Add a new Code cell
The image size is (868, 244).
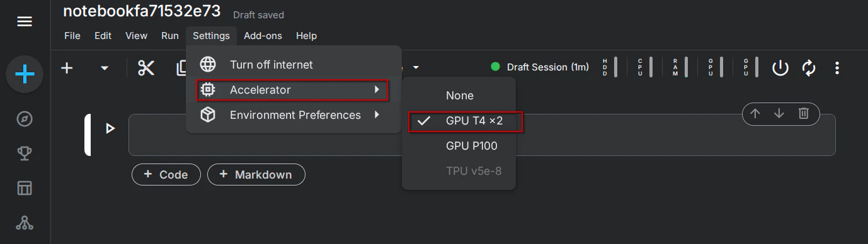click(166, 174)
